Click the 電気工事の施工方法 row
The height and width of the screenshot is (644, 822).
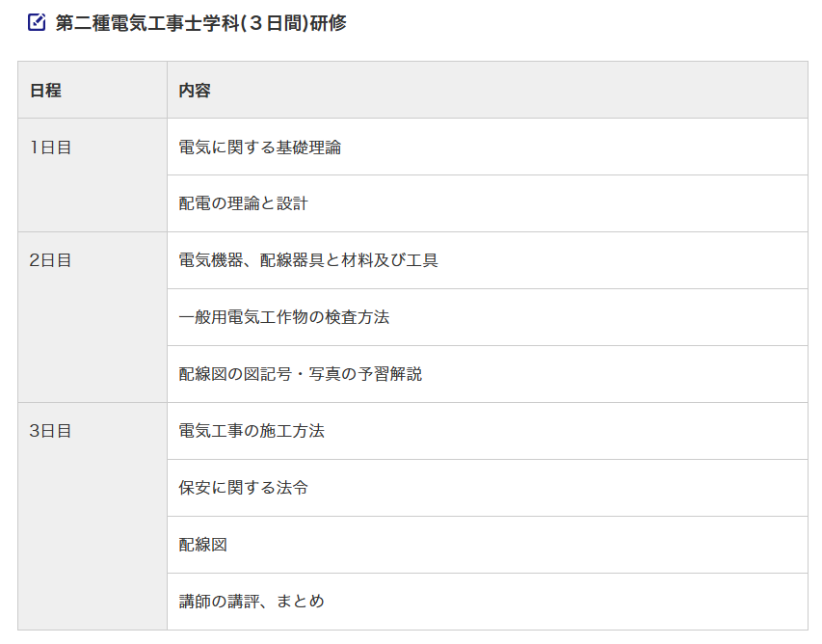tap(252, 431)
